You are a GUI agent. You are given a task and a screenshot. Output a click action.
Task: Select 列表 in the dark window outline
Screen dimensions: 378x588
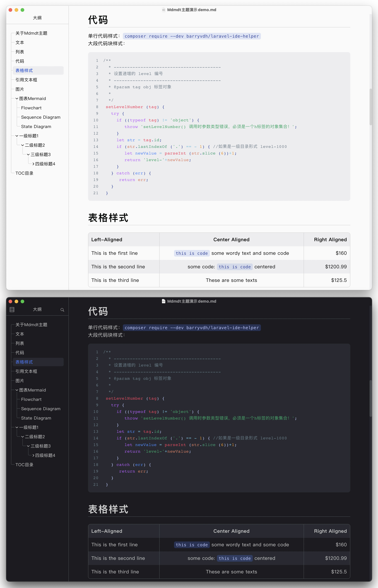20,343
